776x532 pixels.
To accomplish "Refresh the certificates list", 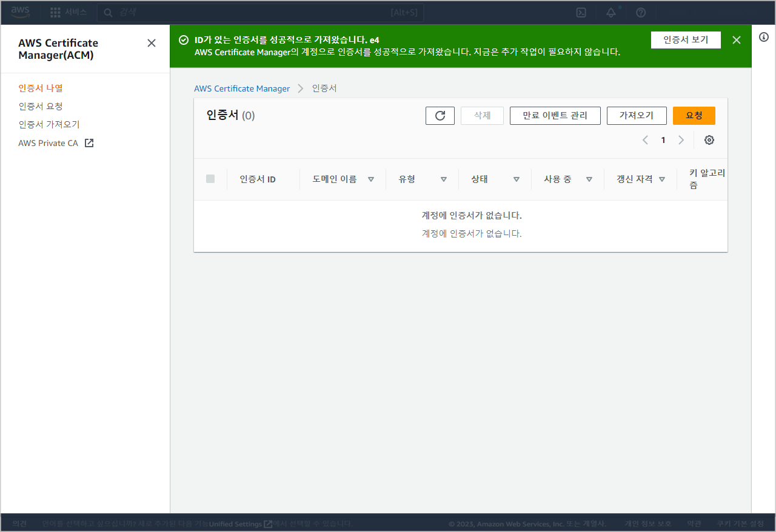I will click(440, 116).
